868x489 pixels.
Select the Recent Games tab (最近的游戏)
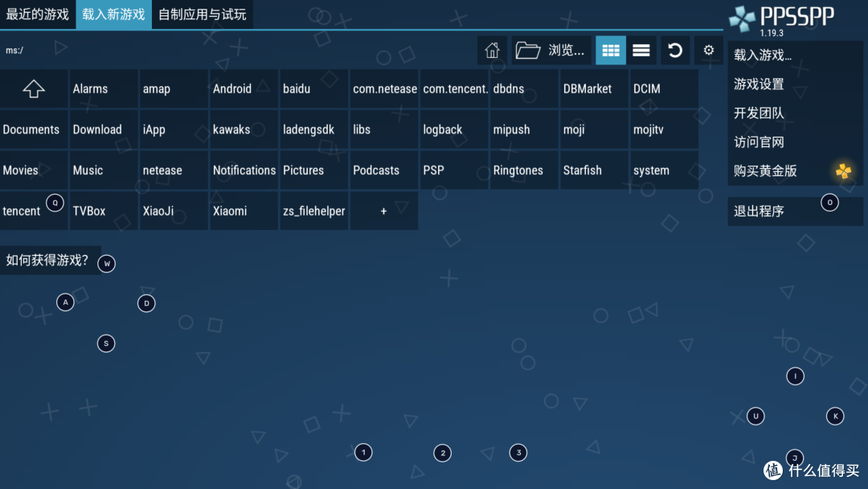tap(38, 14)
